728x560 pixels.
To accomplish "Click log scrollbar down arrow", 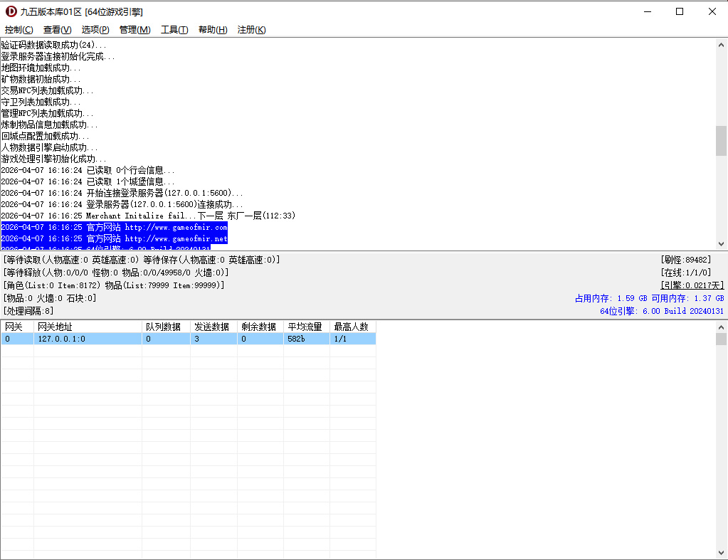I will pos(721,244).
